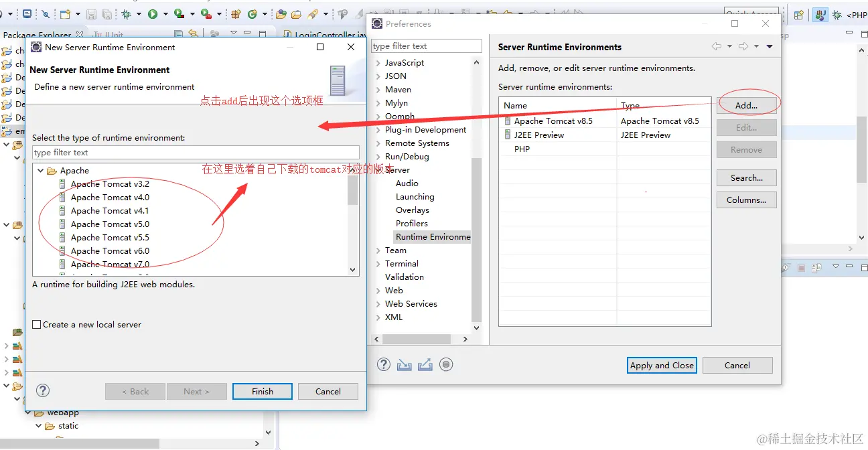Switch to the JUnit view tab
Screen dimensions: 868x450
[x=108, y=35]
